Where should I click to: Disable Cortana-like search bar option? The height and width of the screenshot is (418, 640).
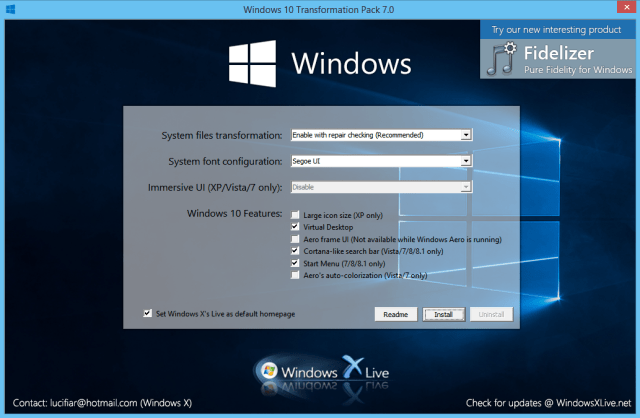click(x=295, y=252)
